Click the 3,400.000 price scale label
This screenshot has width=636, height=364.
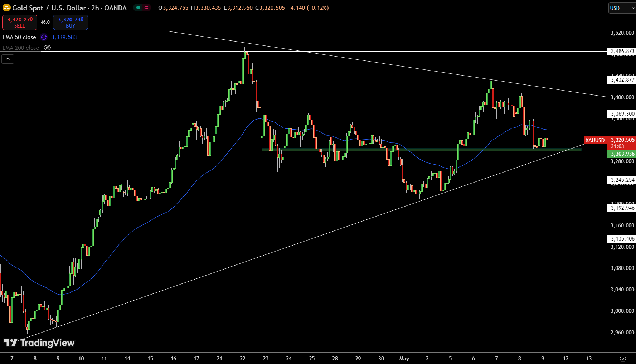[x=622, y=97]
